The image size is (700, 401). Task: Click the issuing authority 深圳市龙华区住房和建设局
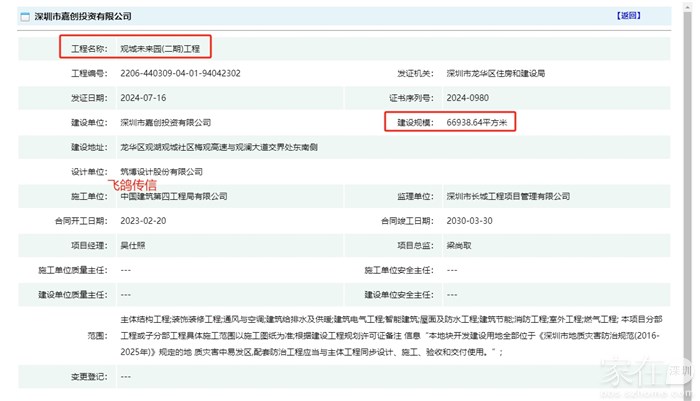click(x=499, y=73)
